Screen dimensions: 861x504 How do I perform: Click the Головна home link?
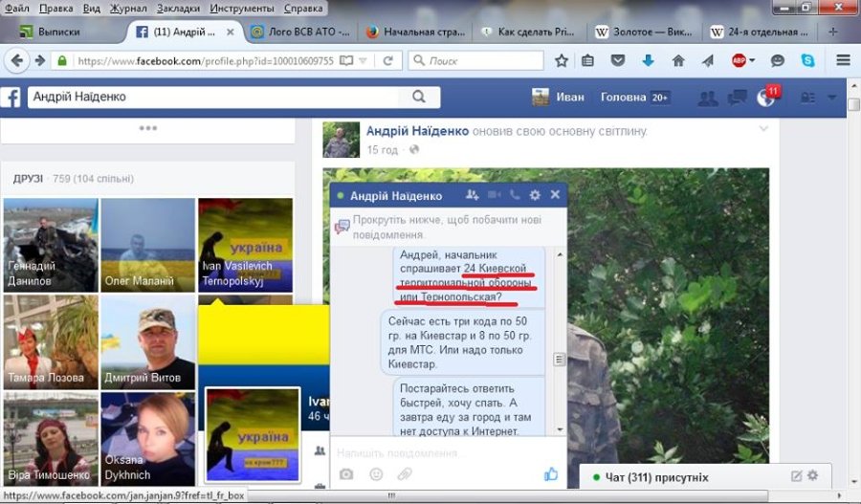[x=623, y=98]
